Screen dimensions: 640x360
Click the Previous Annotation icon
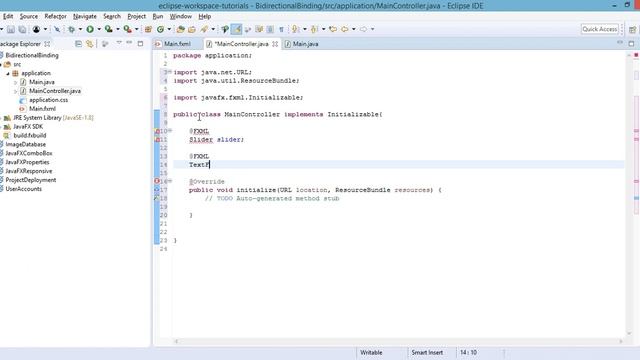pos(314,29)
